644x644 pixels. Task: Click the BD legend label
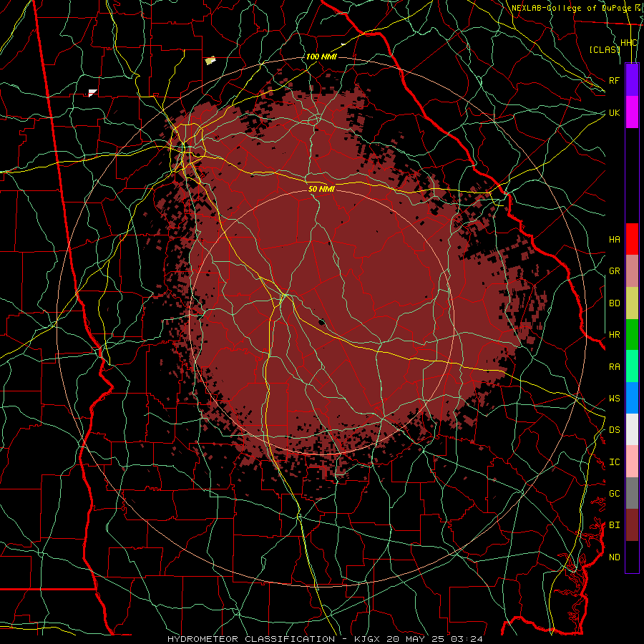614,303
